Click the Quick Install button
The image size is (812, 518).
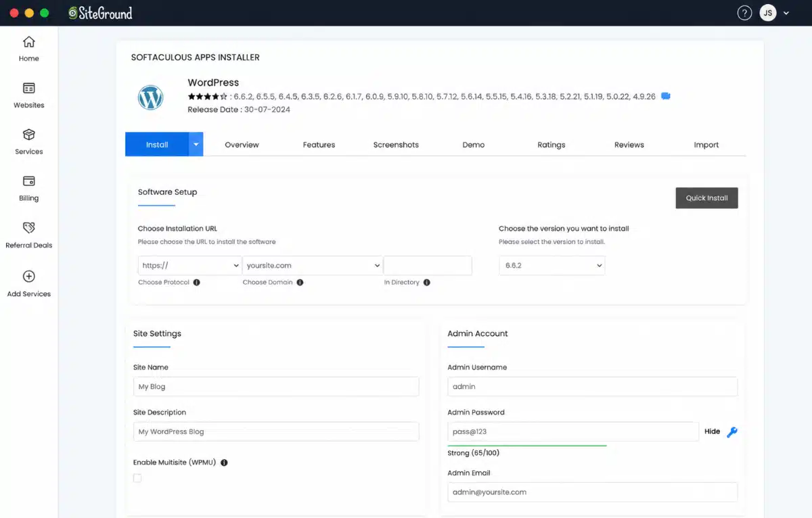[x=706, y=198]
